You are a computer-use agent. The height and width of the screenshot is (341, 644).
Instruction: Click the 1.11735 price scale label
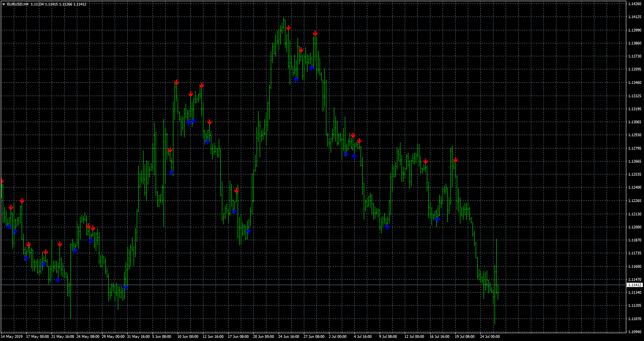pyautogui.click(x=635, y=253)
